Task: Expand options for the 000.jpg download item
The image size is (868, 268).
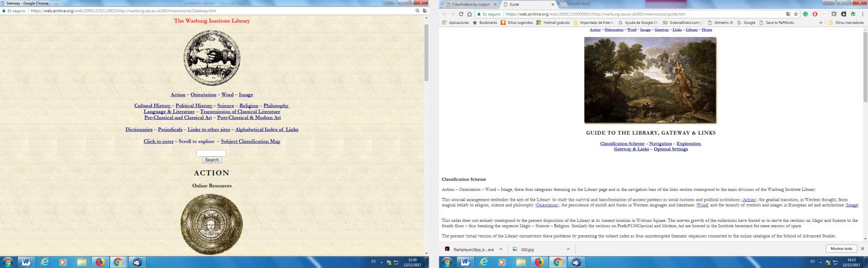Action: pyautogui.click(x=568, y=249)
